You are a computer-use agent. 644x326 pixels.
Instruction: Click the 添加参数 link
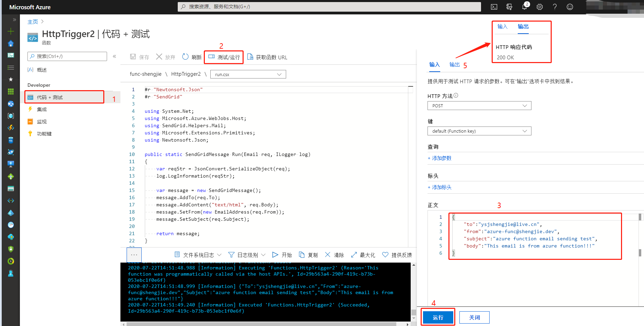click(x=440, y=158)
